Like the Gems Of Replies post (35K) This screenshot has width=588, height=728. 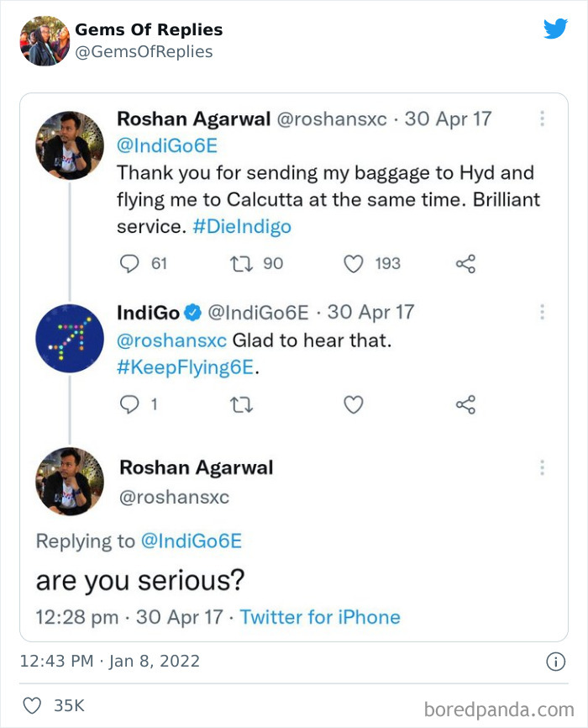click(x=32, y=705)
